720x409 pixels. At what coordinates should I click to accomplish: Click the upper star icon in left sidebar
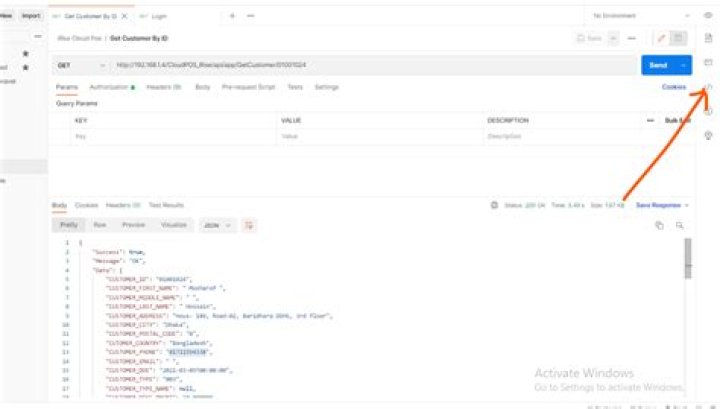click(x=26, y=54)
